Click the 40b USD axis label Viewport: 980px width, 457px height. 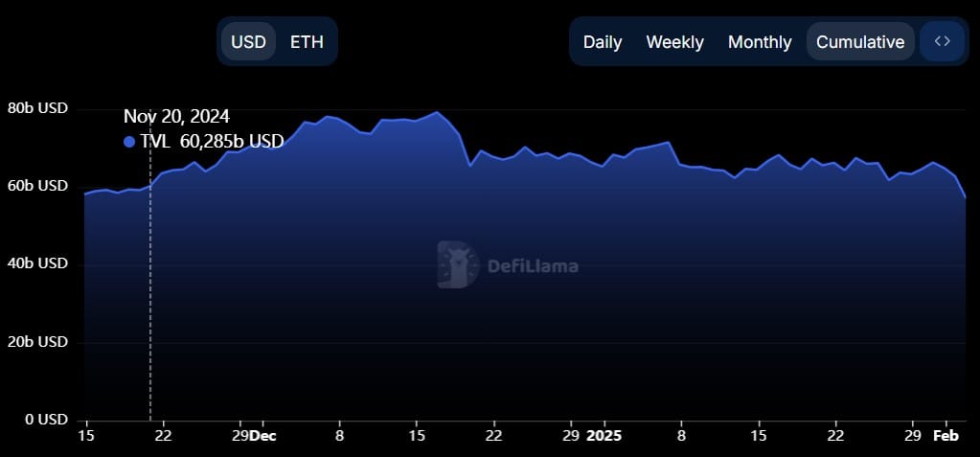[x=37, y=263]
